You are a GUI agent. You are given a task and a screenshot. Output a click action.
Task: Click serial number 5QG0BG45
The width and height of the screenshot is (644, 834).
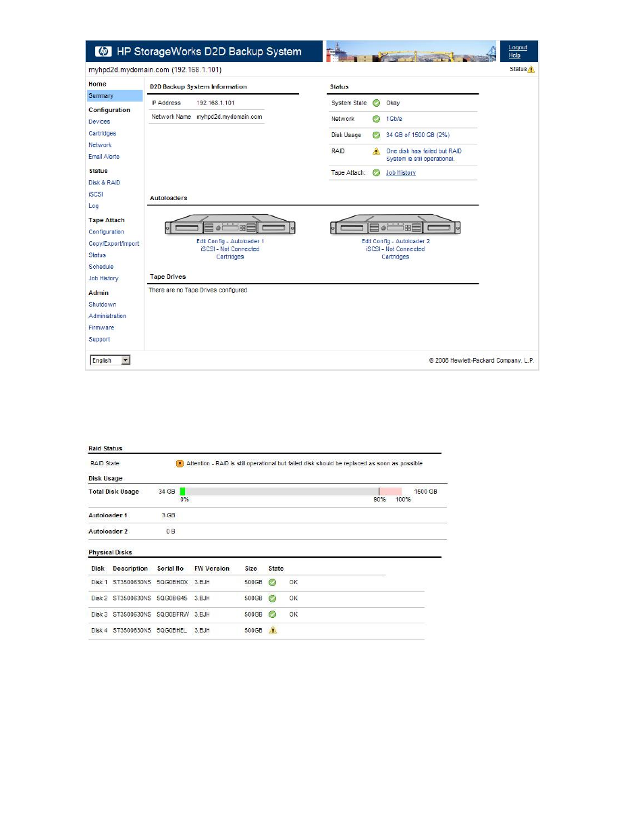[172, 598]
